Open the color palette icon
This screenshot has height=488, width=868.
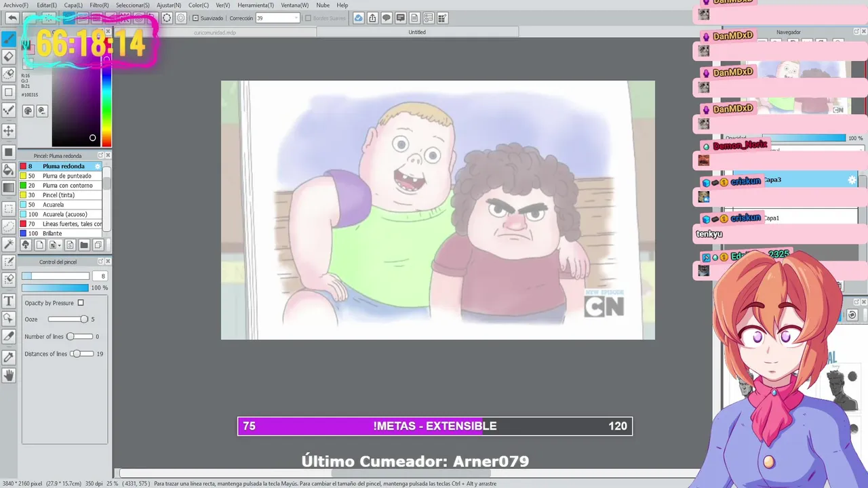coord(28,110)
